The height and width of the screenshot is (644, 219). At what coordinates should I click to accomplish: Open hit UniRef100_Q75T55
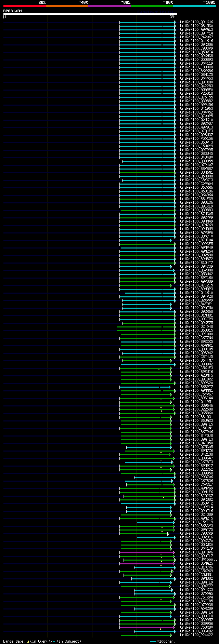point(196,97)
